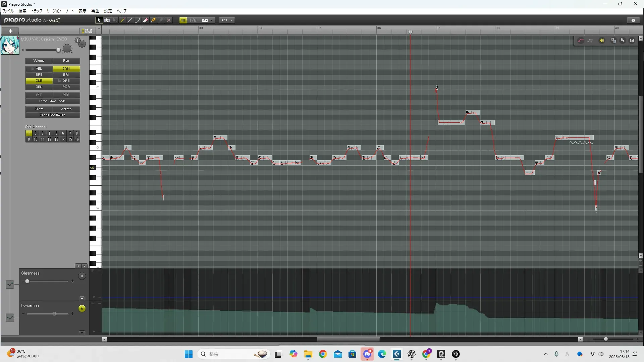Toggle the yellow grid snap button

(x=183, y=20)
